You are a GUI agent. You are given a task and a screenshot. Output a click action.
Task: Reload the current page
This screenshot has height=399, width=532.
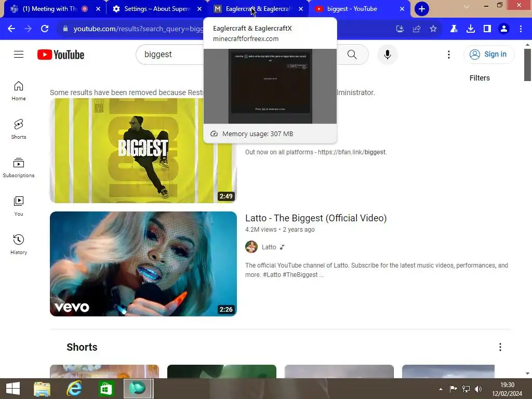point(45,29)
